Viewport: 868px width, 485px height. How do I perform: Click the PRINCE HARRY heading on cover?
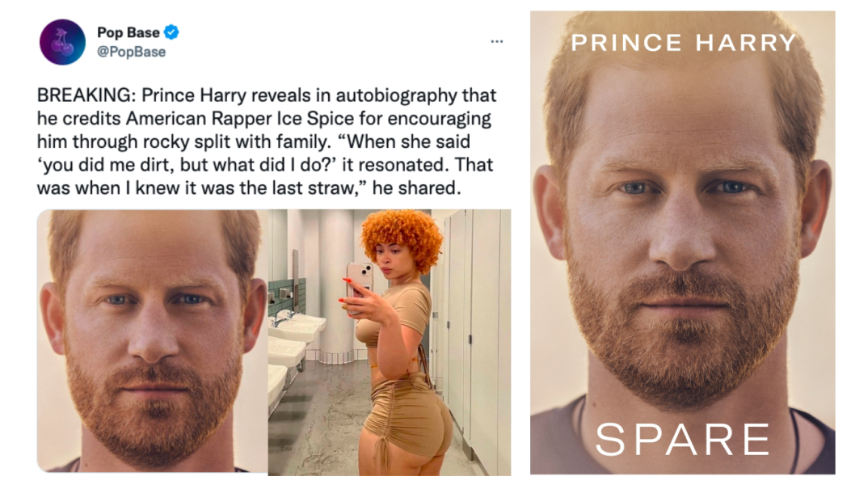coord(683,43)
